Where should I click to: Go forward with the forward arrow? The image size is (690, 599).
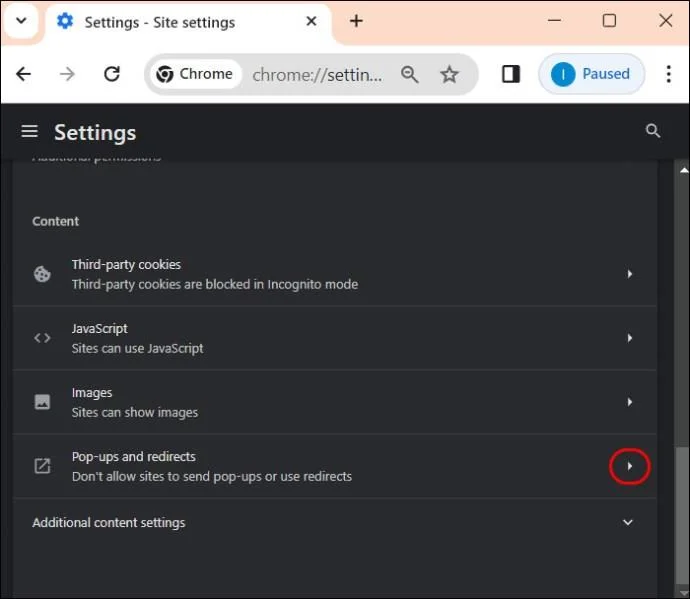click(67, 74)
